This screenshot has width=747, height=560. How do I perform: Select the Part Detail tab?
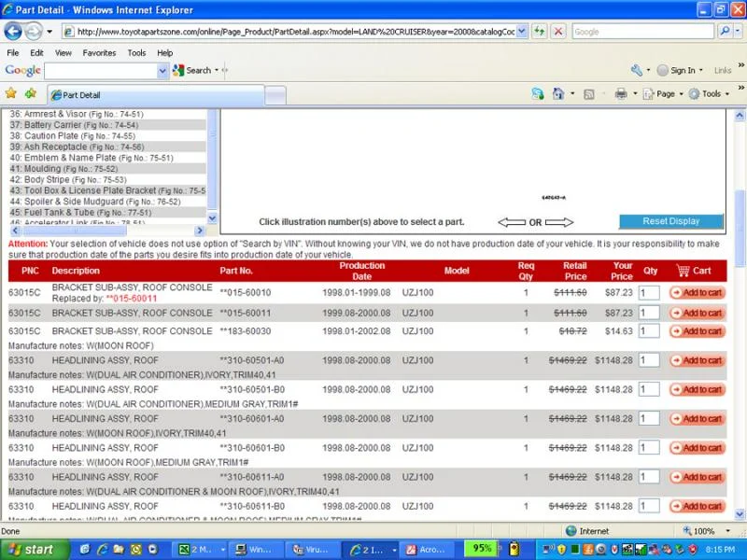coord(156,95)
